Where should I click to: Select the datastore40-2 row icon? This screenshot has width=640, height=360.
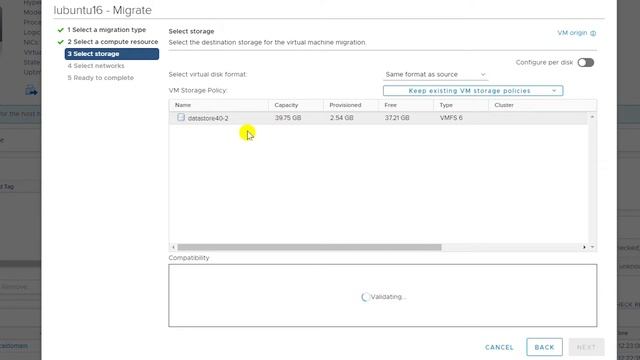tap(181, 118)
